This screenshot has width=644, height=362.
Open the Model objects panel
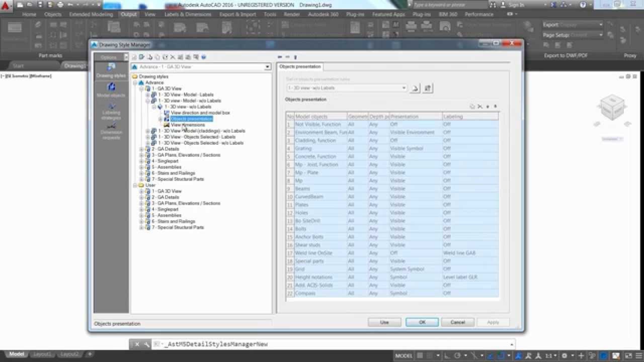coord(111,90)
